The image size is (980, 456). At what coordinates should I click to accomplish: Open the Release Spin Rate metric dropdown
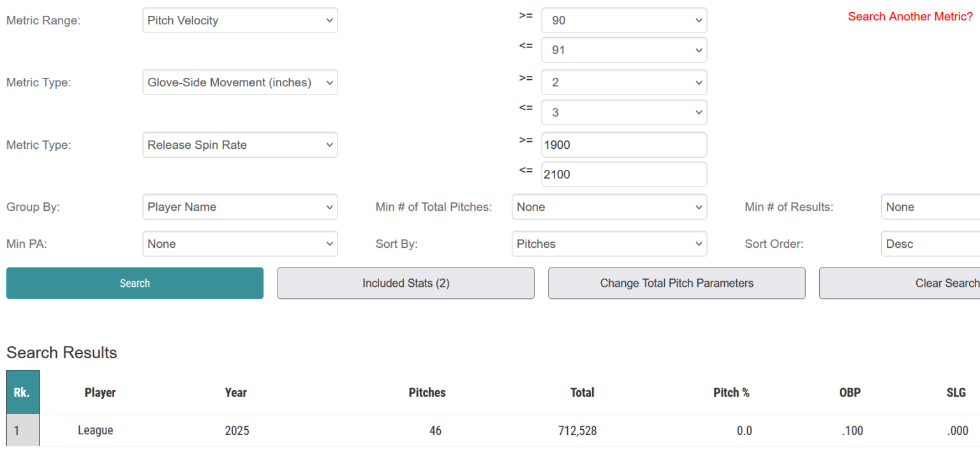[240, 145]
